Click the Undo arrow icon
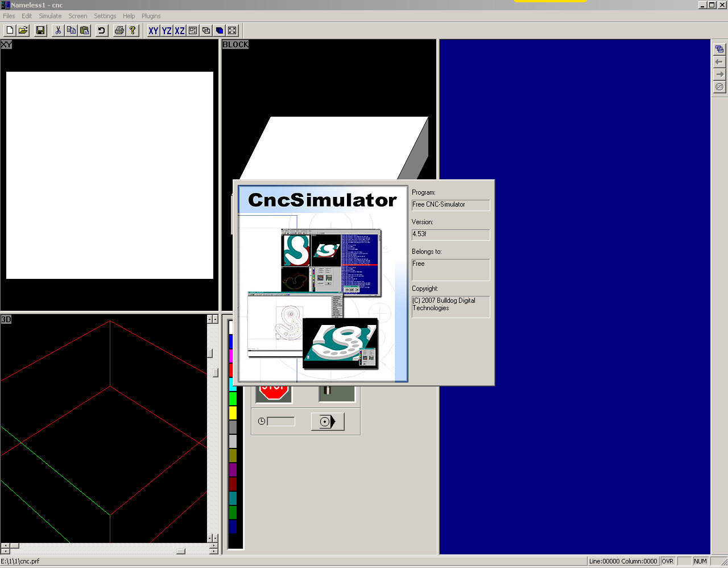This screenshot has height=568, width=728. (102, 30)
